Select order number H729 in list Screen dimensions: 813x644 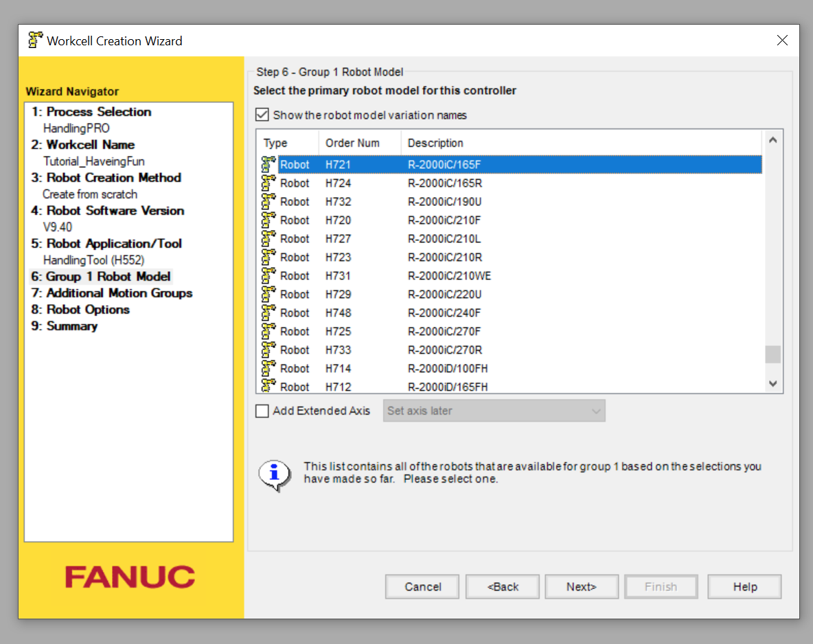click(338, 295)
